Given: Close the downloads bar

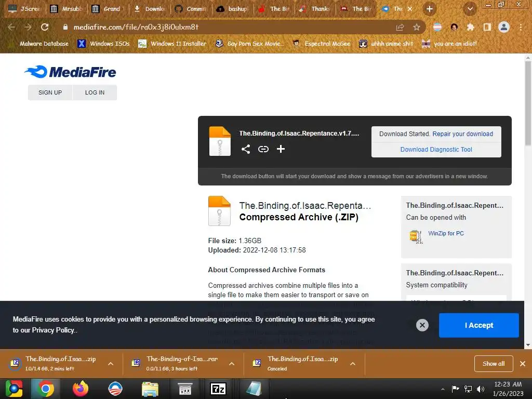Looking at the screenshot, I should pyautogui.click(x=523, y=363).
